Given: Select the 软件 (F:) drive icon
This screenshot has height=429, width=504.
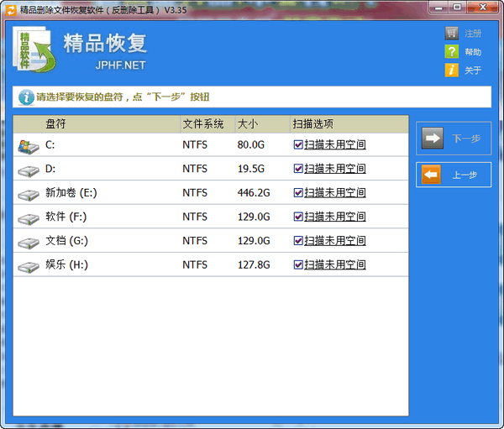Looking at the screenshot, I should pos(28,217).
